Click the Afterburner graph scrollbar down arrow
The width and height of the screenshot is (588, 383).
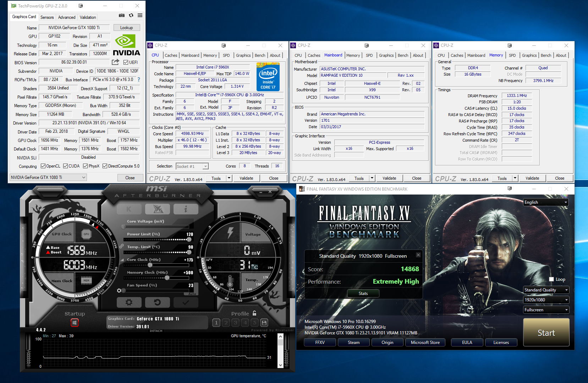280,365
